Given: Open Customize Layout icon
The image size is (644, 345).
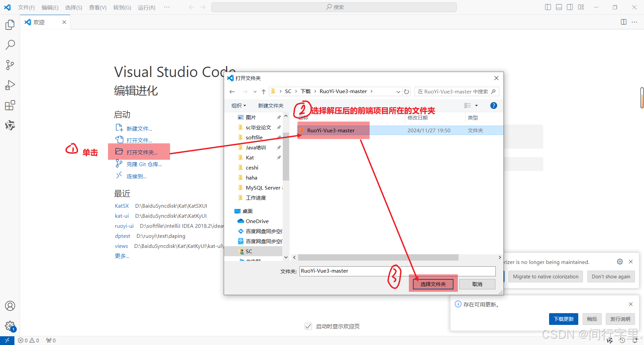Looking at the screenshot, I should pyautogui.click(x=581, y=7).
